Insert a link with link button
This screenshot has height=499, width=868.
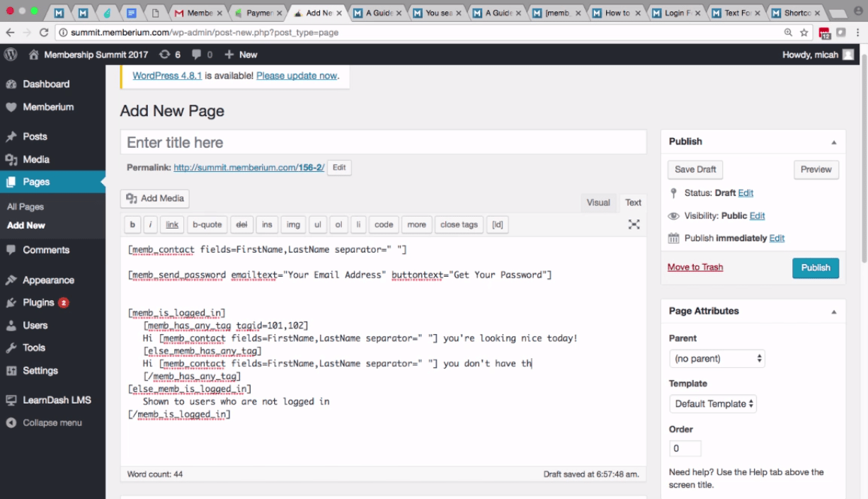click(172, 224)
